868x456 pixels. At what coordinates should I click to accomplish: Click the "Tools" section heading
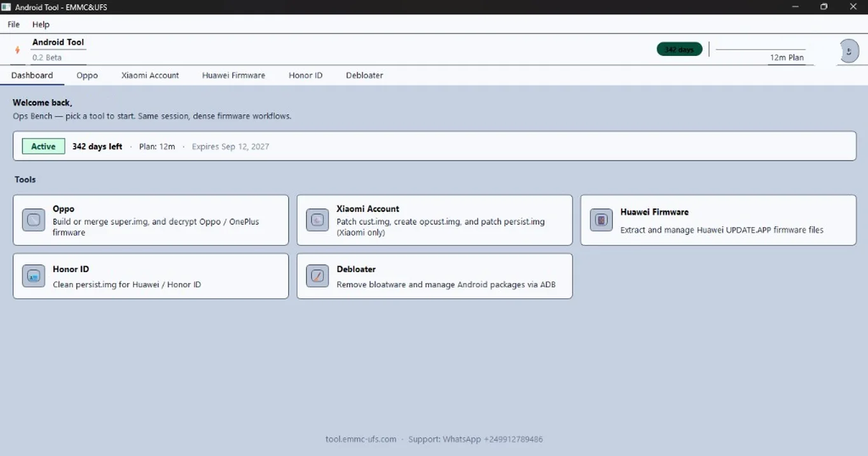click(25, 179)
